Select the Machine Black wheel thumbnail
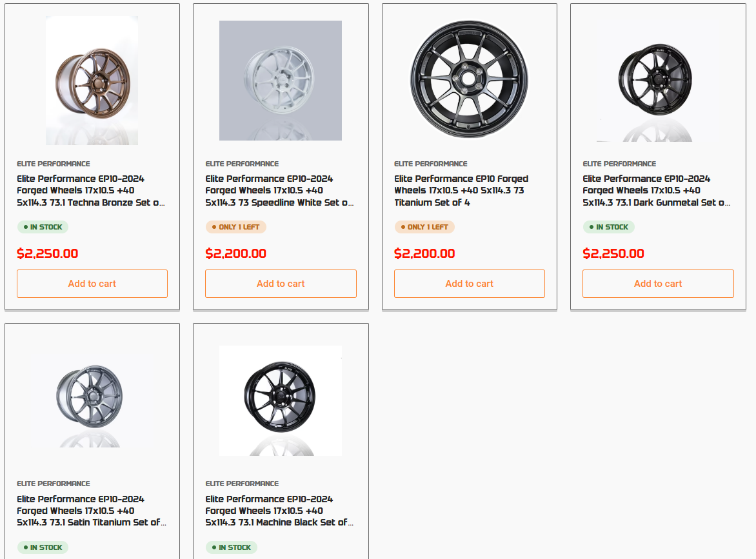Viewport: 756px width, 559px height. tap(281, 400)
